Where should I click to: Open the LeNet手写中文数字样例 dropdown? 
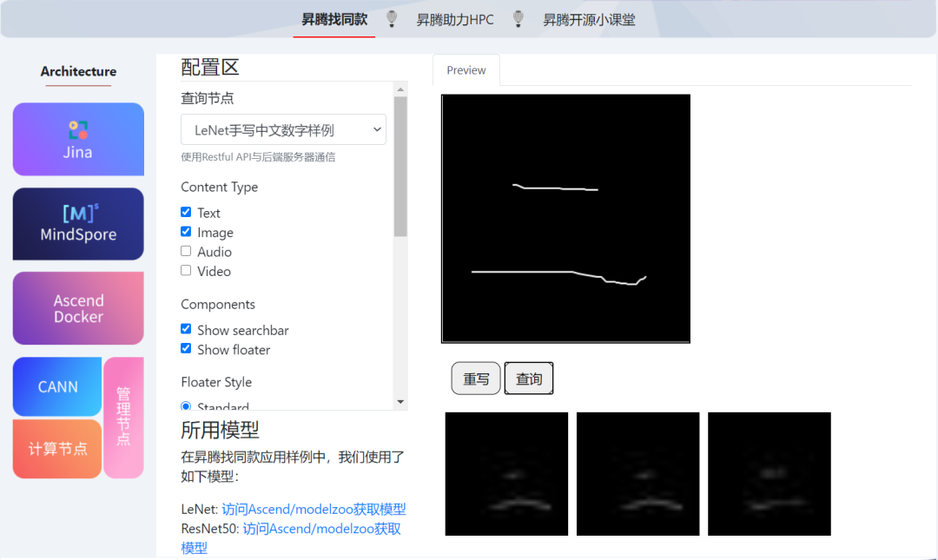(283, 130)
